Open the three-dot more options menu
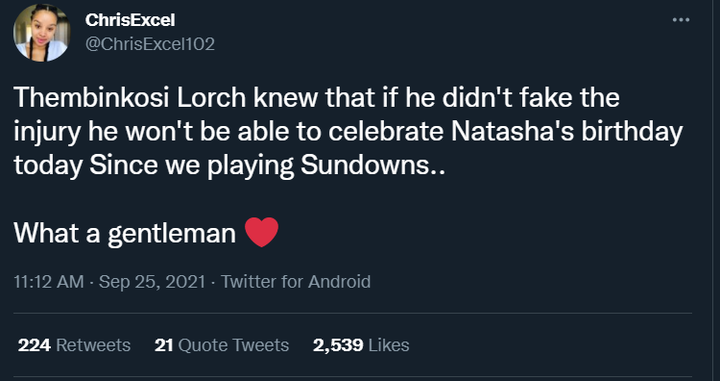Screen dimensions: 720x381 coord(681,20)
